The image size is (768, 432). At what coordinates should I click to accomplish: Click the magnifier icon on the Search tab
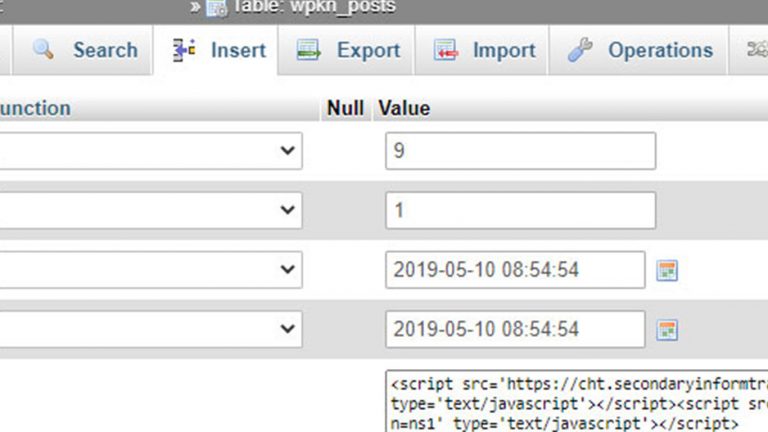(x=43, y=50)
